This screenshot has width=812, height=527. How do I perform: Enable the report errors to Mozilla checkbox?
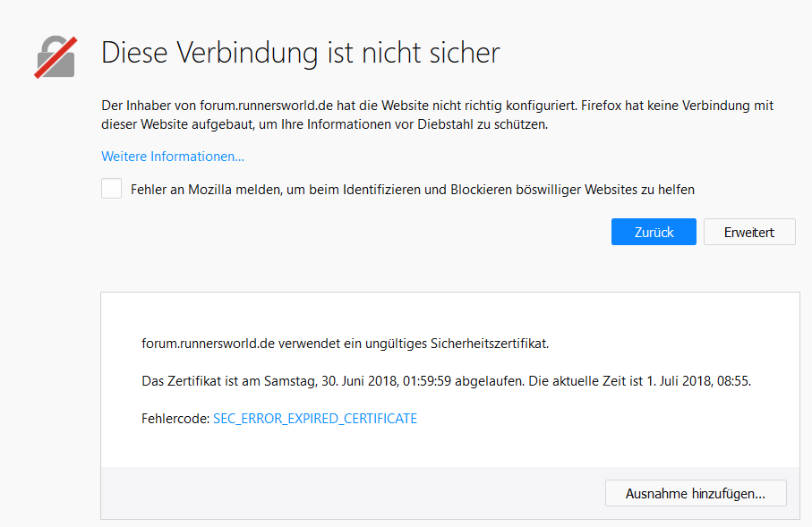111,189
